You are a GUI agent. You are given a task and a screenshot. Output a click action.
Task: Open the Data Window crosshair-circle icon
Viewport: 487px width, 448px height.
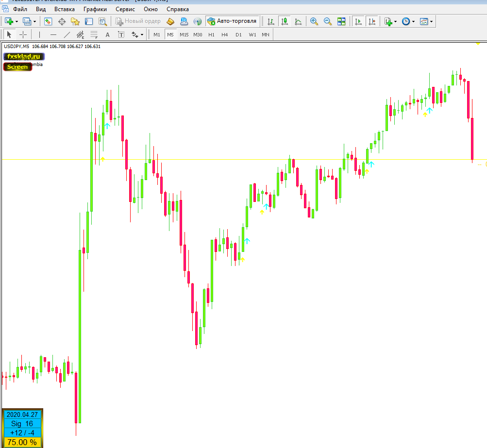click(x=62, y=21)
